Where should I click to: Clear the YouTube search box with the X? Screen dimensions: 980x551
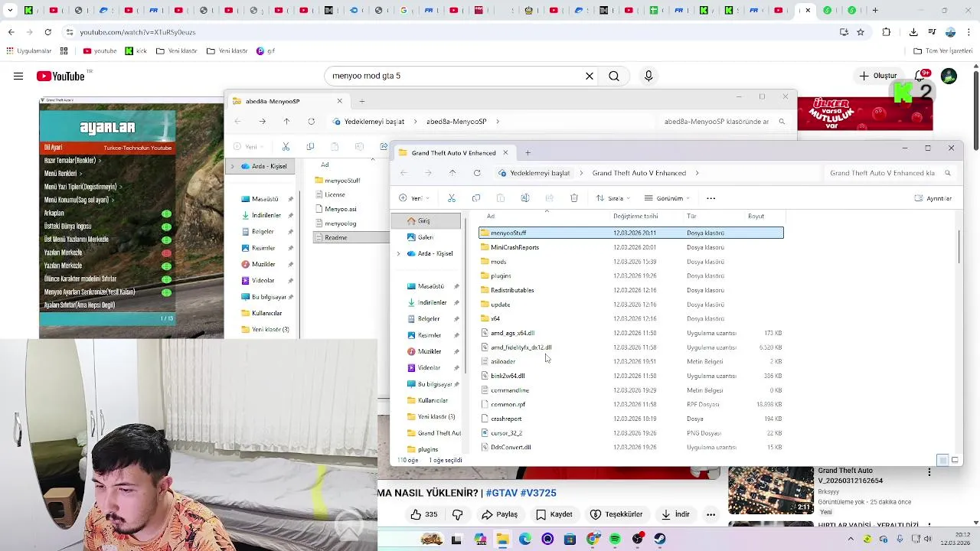point(590,76)
